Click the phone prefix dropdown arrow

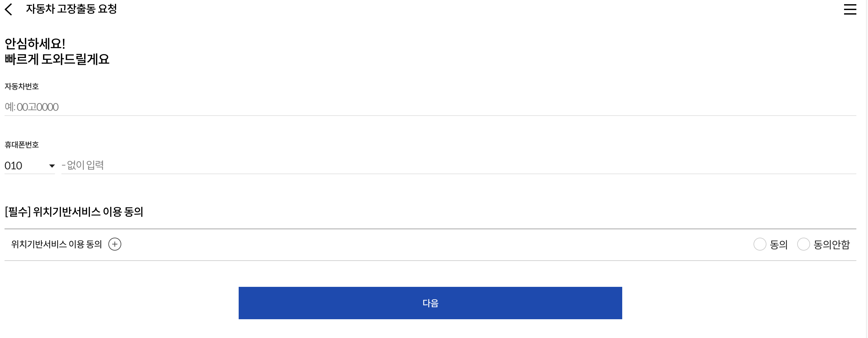tap(52, 166)
